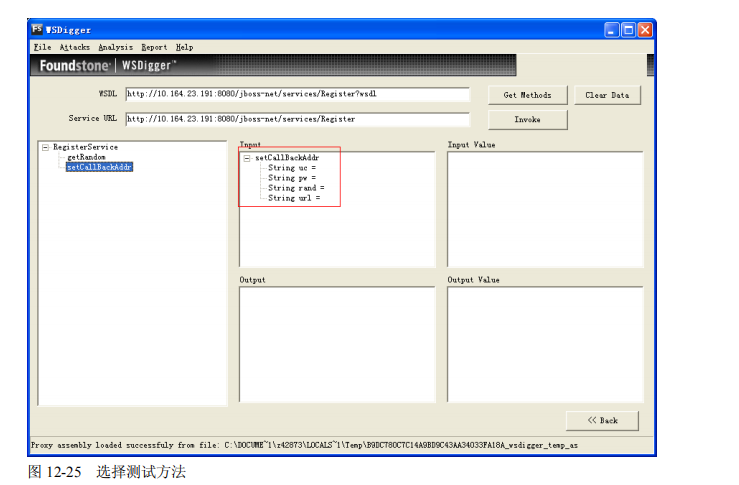Select setCallBackAddr node in Input panel
Image resolution: width=739 pixels, height=485 pixels.
pyautogui.click(x=287, y=158)
